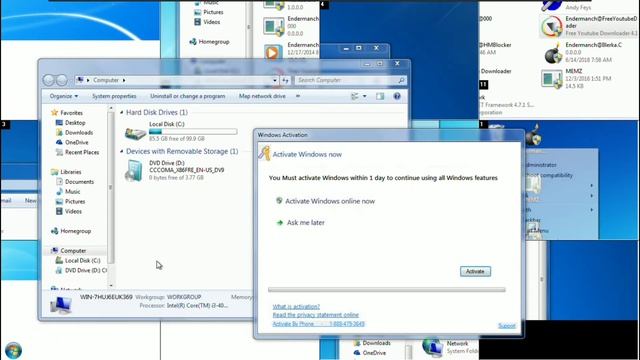Screen dimensions: 640x360
Task: Choose Ask me later
Action: point(306,222)
